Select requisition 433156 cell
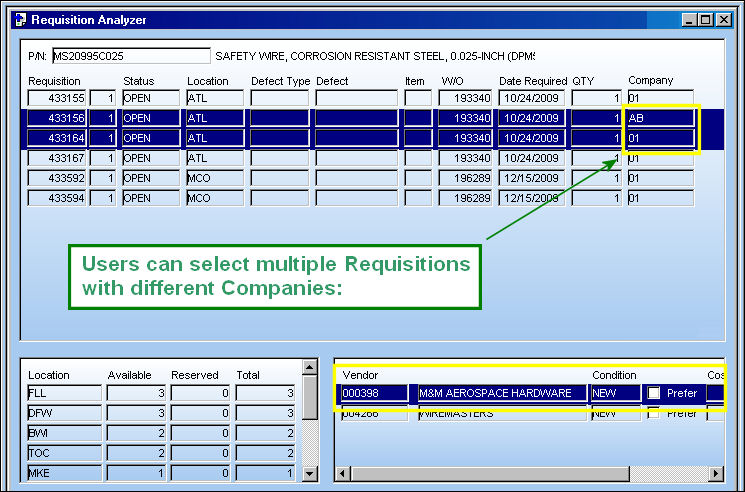Viewport: 745px width, 492px height. (57, 118)
